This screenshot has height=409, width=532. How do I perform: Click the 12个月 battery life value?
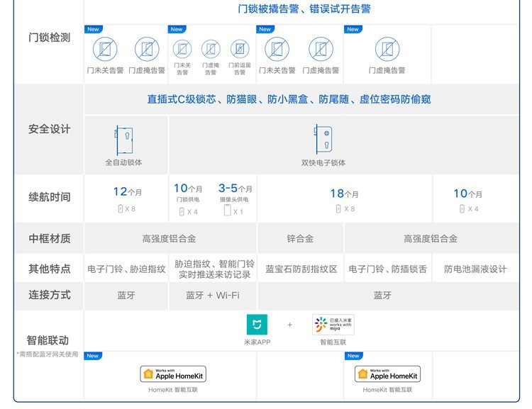click(127, 191)
